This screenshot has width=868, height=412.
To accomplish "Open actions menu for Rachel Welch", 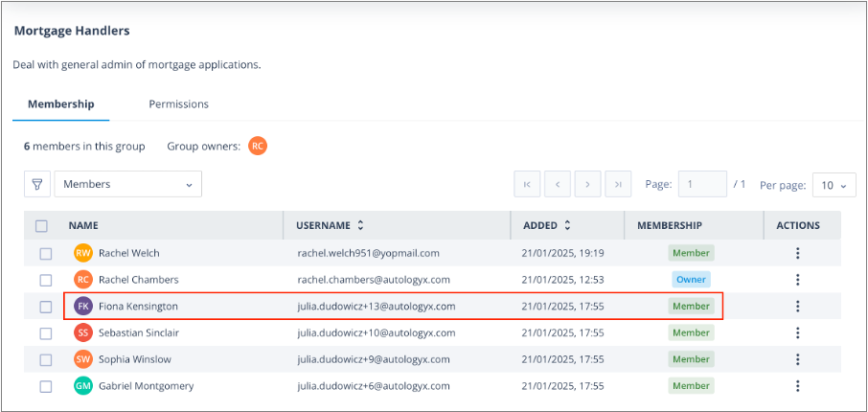I will coord(798,253).
